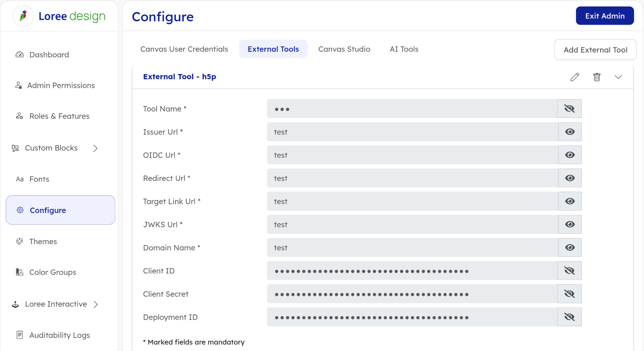Hide the Issuer Url field value
The height and width of the screenshot is (351, 644).
pos(570,132)
